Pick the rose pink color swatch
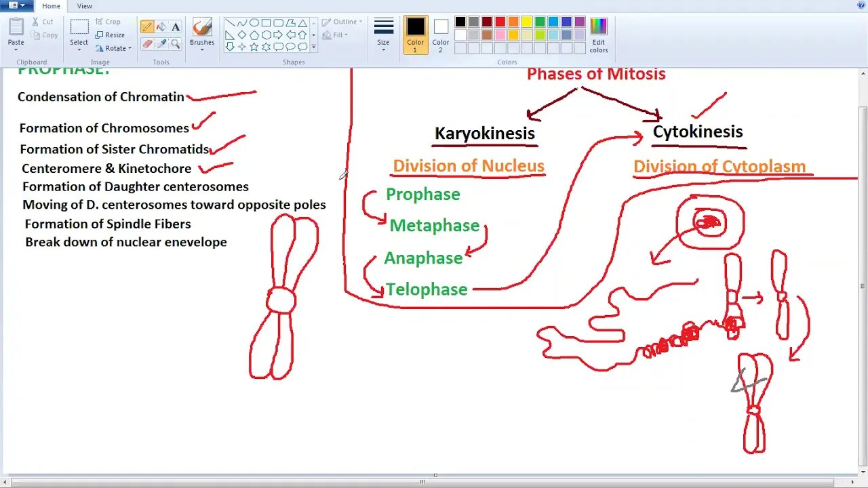The width and height of the screenshot is (868, 488). pyautogui.click(x=500, y=35)
